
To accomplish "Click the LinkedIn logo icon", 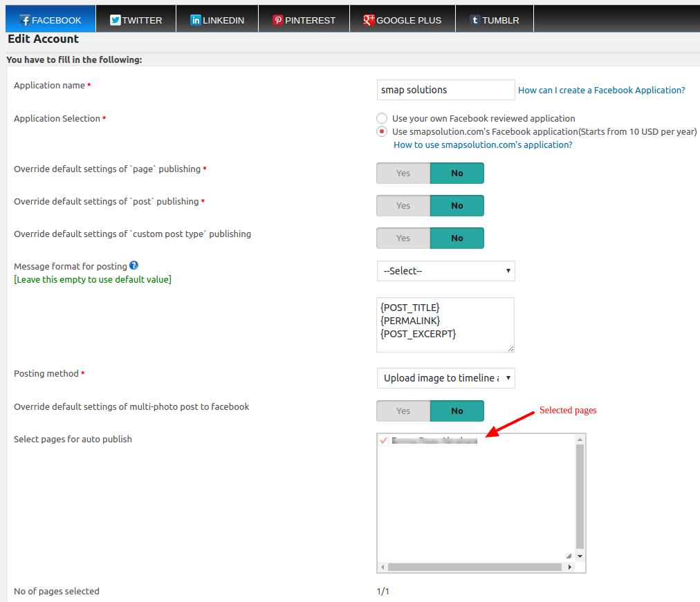I will tap(196, 20).
